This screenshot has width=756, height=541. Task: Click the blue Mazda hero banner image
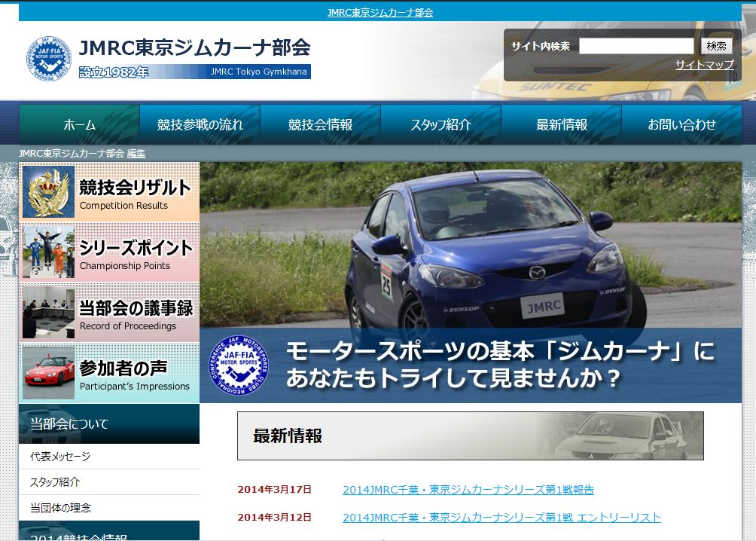471,283
